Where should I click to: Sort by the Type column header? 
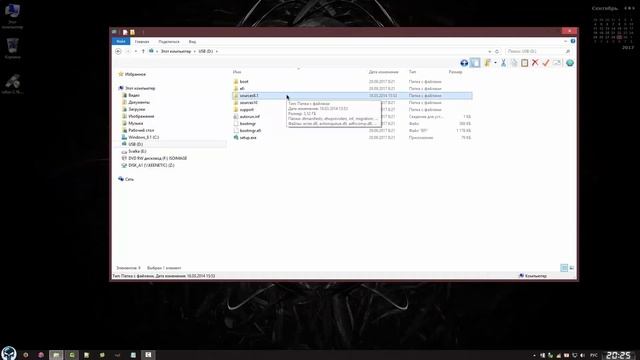[x=412, y=72]
